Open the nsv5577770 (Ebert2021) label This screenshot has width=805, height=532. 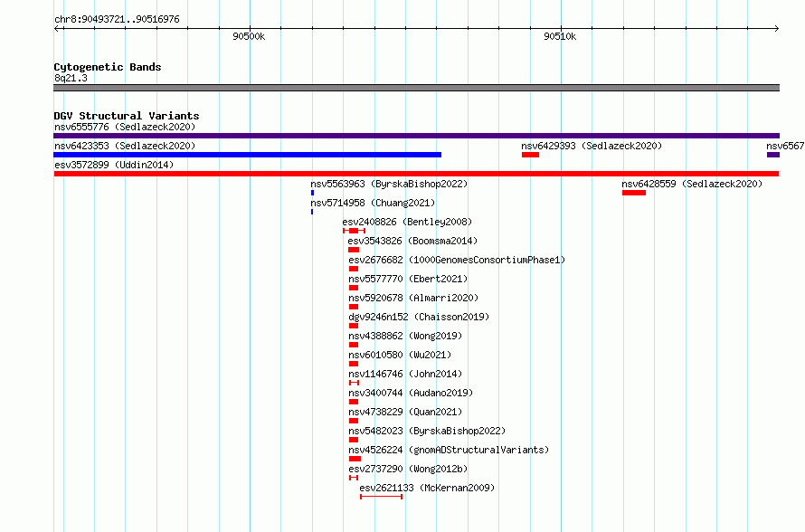tap(408, 279)
